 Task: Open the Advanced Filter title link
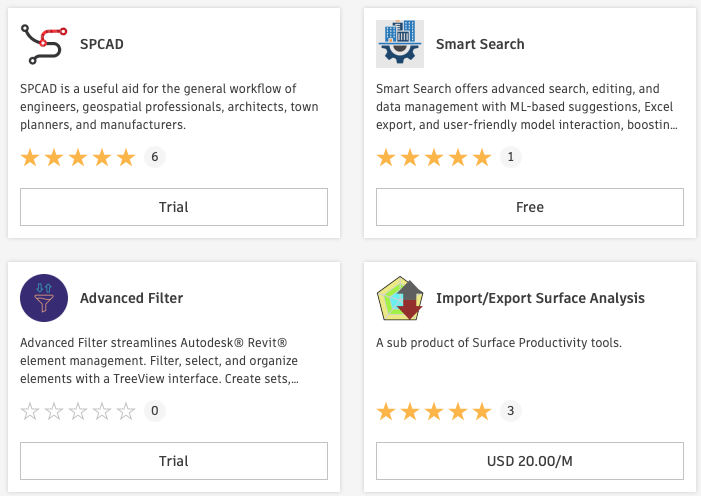(x=131, y=298)
